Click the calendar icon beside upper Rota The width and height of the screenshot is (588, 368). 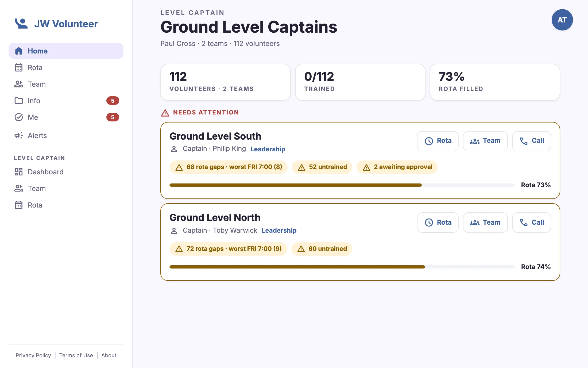[x=19, y=67]
